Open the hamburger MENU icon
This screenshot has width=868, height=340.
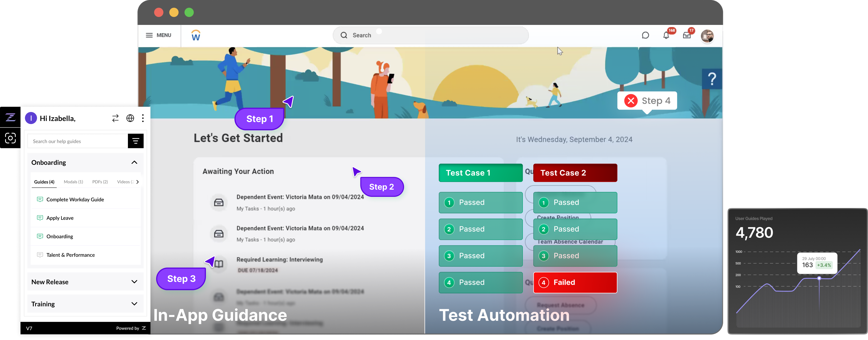[x=149, y=35]
